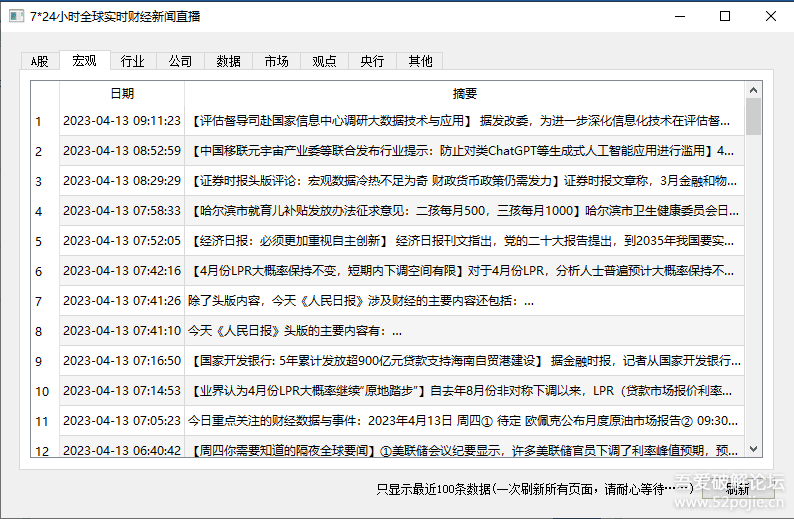Click date cell 2023-04-13 09:11:23

tap(122, 121)
